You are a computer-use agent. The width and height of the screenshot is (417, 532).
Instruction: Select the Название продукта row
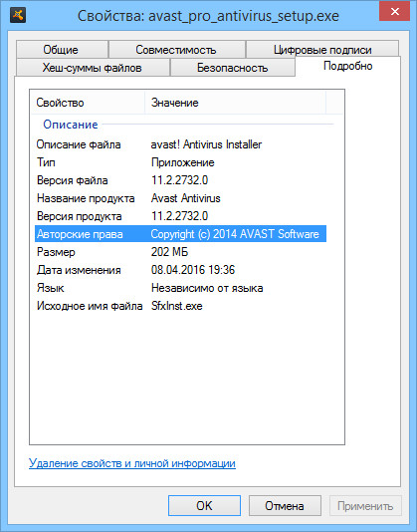tap(180, 198)
